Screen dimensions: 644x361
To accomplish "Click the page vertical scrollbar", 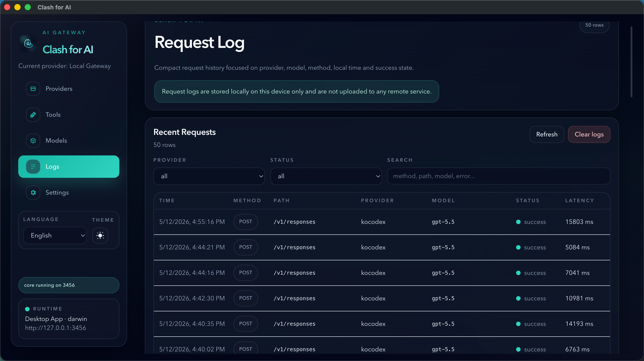I will (631, 62).
